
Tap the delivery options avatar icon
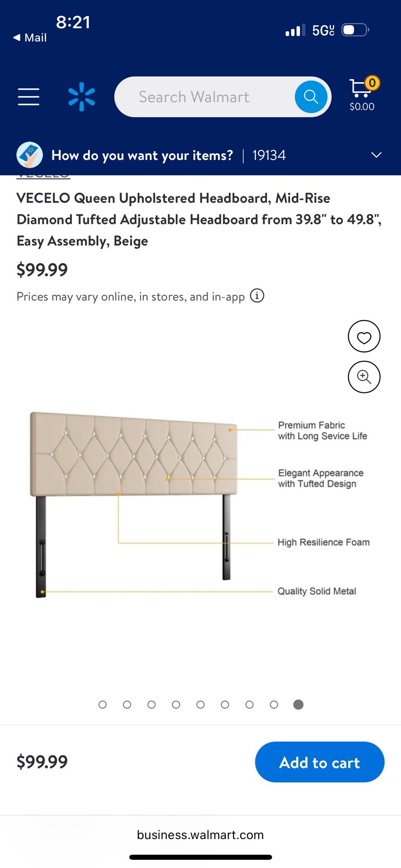point(29,155)
